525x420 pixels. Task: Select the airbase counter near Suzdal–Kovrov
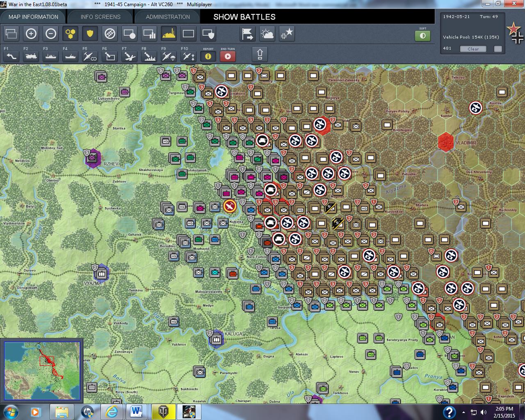click(476, 108)
